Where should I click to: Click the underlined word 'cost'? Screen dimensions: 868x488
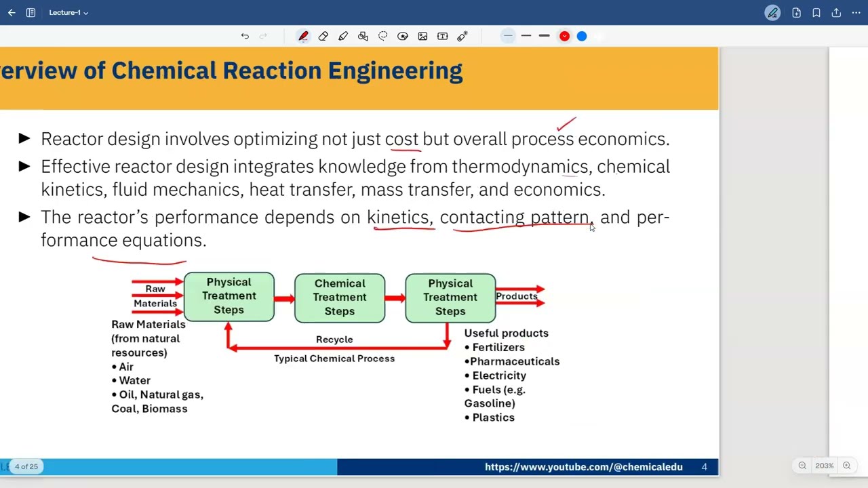401,139
